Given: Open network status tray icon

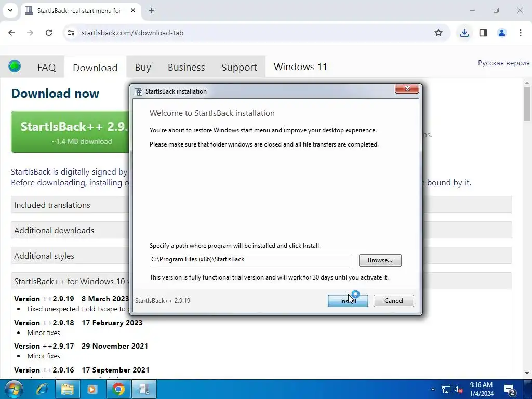Looking at the screenshot, I should [446, 390].
